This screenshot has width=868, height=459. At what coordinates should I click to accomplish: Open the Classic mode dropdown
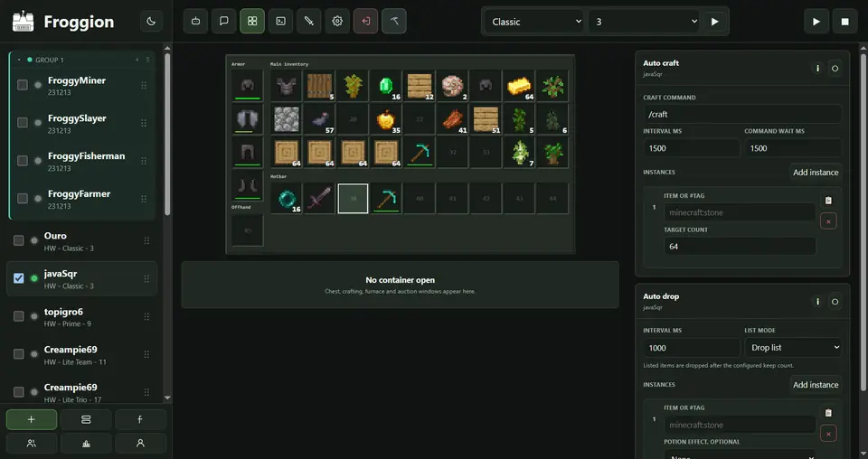point(534,22)
